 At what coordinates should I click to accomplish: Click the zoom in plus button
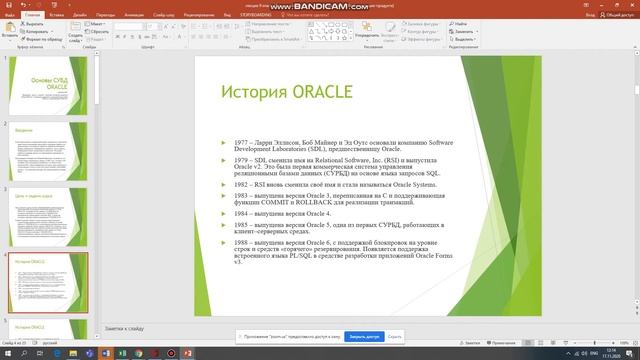pos(613,343)
